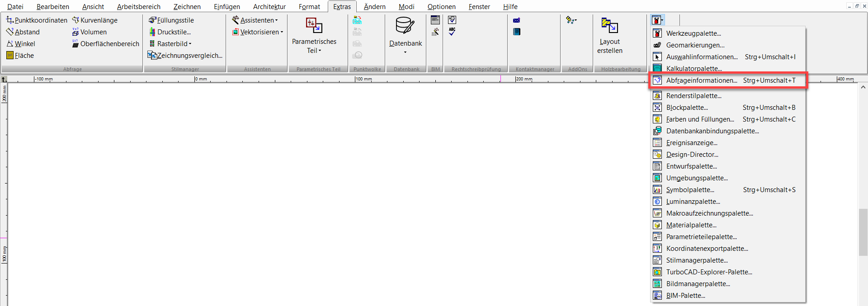Open the Rasterbild dropdown arrow

(190, 44)
